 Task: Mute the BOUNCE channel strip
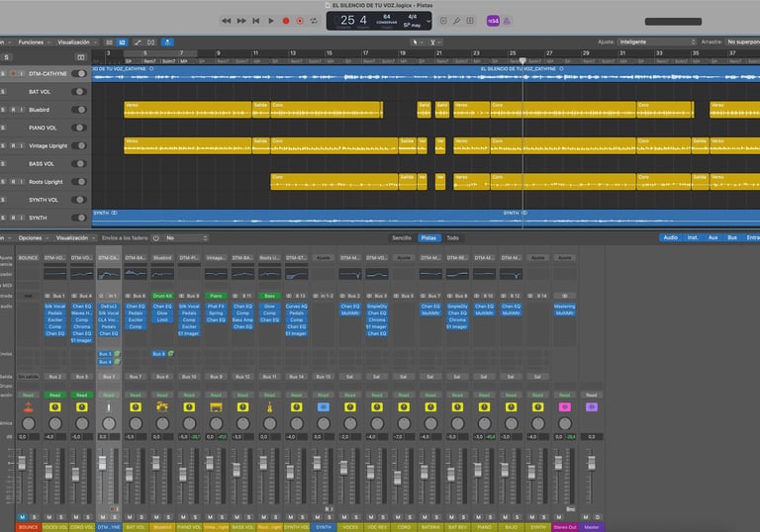point(22,516)
